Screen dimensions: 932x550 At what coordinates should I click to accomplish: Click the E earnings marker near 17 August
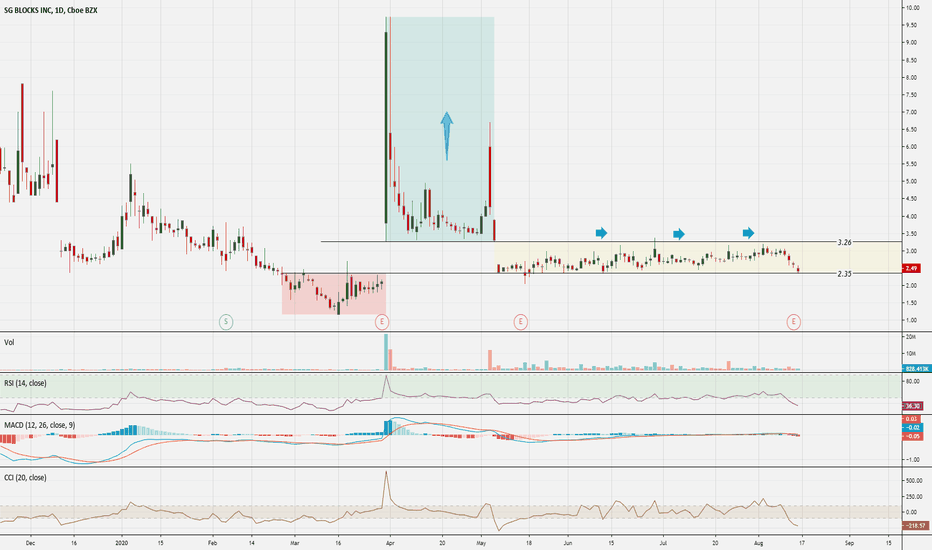794,322
